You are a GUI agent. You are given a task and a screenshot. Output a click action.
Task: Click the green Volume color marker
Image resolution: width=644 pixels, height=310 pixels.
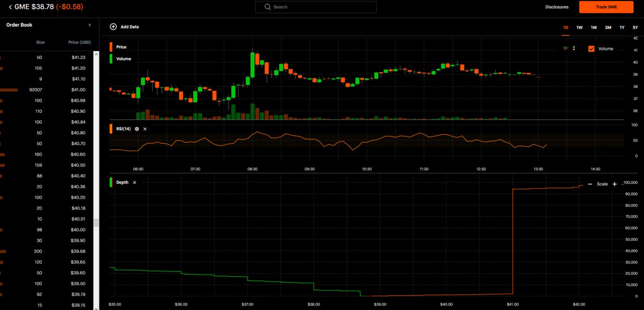click(x=111, y=59)
